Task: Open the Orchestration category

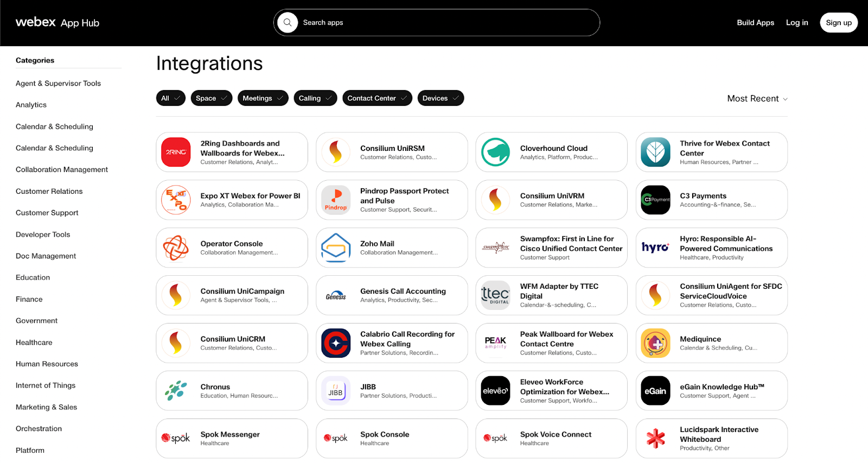Action: click(39, 429)
